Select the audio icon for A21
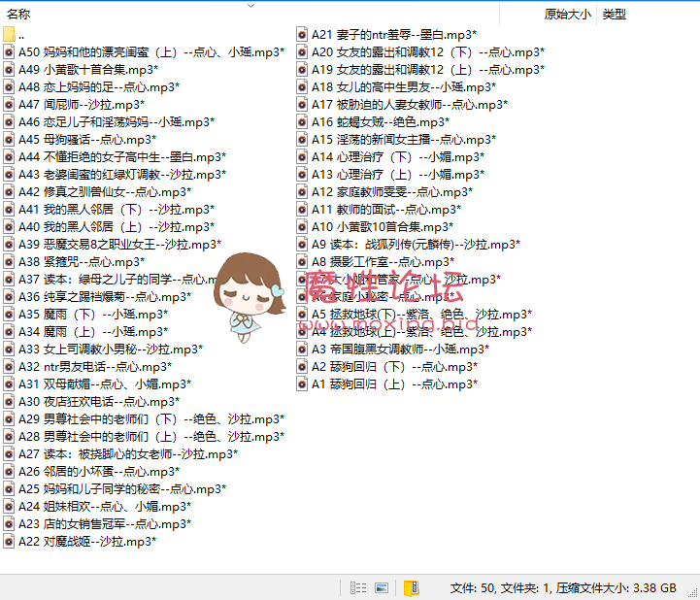 click(302, 34)
